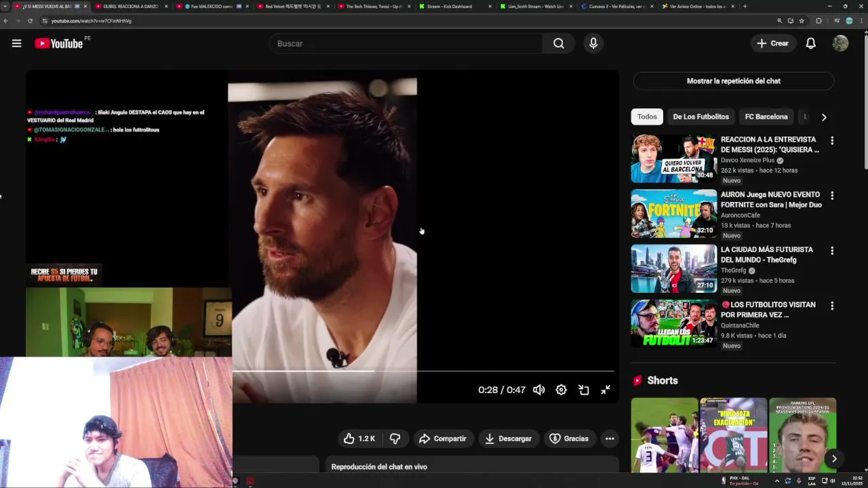Open the Fortnite AURON video thumbnail
Screen dimensions: 868x488
[674, 213]
